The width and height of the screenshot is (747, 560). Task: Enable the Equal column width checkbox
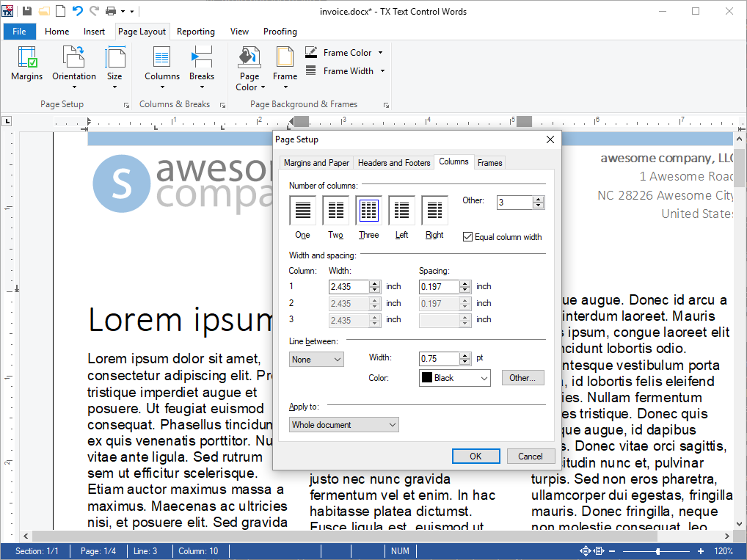(467, 236)
